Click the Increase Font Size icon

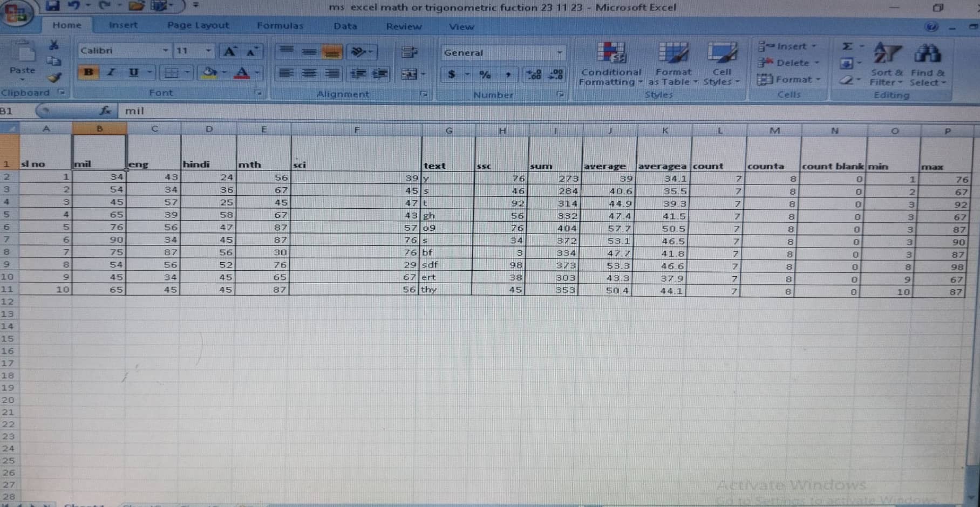coord(230,51)
